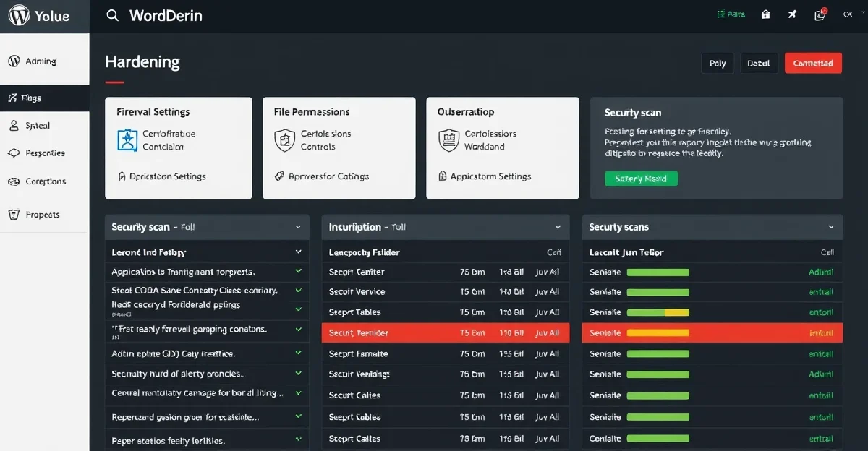Click the WordPress logo in the top bar
The width and height of the screenshot is (868, 451).
19,15
